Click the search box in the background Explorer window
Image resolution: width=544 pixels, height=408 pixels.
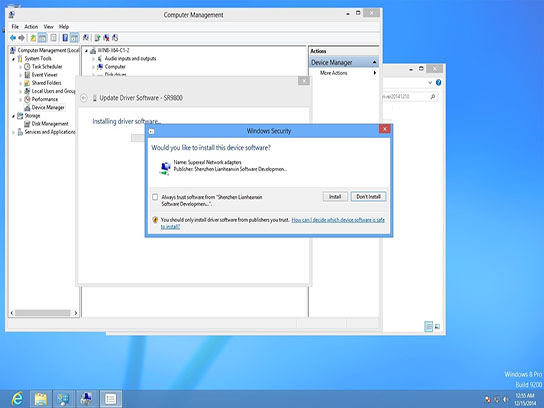[x=410, y=96]
